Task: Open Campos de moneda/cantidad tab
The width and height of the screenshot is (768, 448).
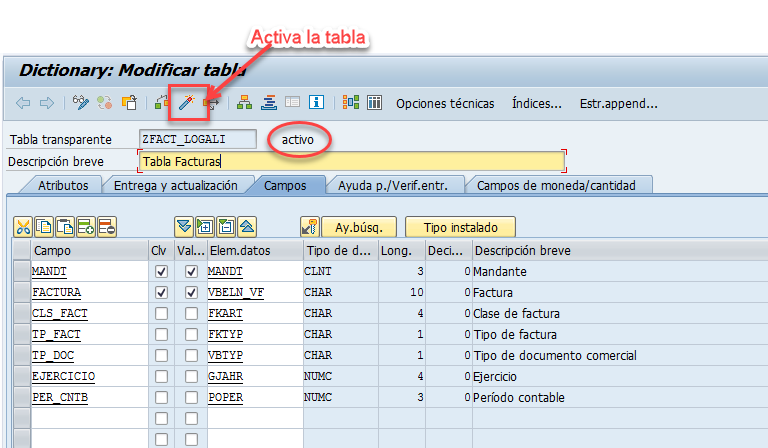Action: tap(556, 186)
